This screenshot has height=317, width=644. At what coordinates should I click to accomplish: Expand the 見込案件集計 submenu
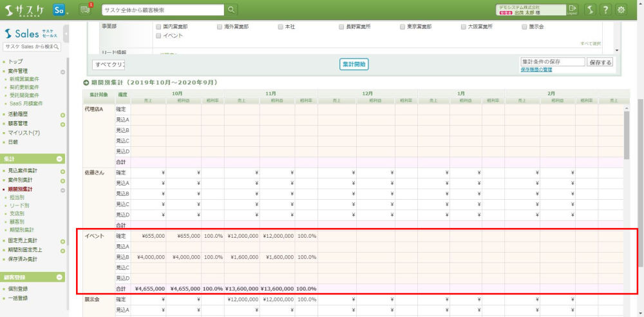tap(63, 171)
